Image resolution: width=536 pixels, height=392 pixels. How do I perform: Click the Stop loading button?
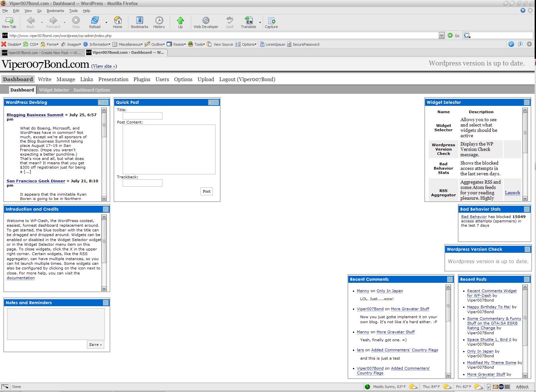click(x=76, y=22)
